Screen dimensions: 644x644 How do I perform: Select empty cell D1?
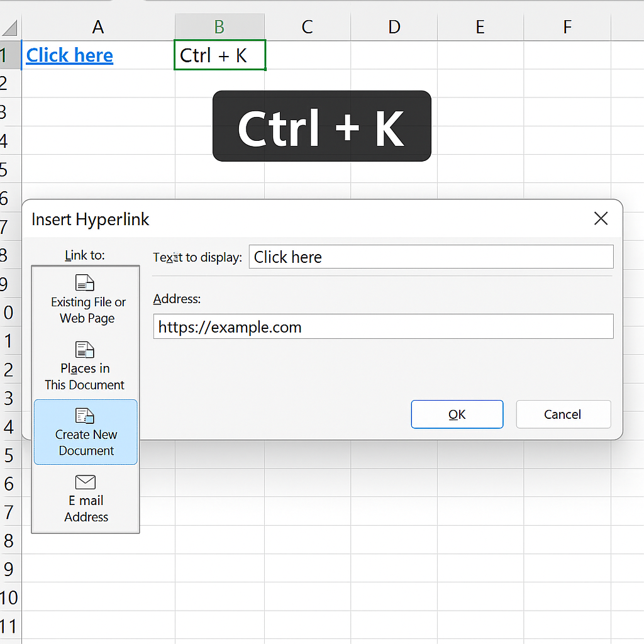pos(394,55)
